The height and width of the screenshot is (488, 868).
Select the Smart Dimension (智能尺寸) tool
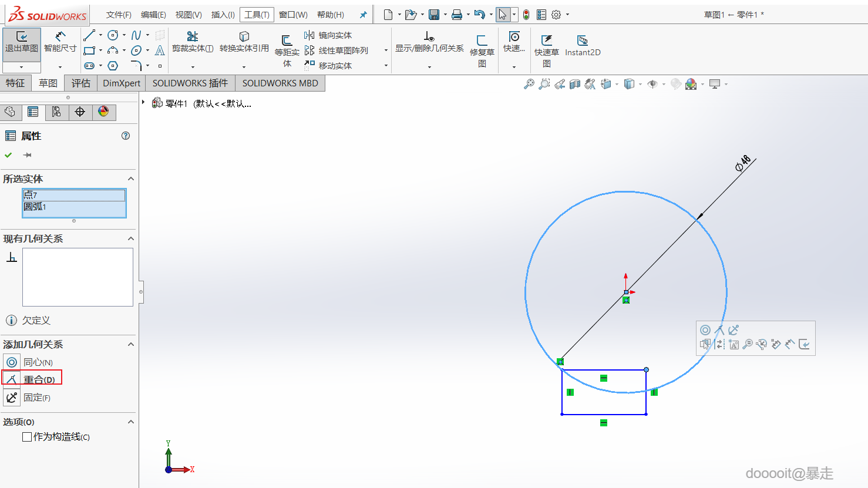tap(60, 42)
